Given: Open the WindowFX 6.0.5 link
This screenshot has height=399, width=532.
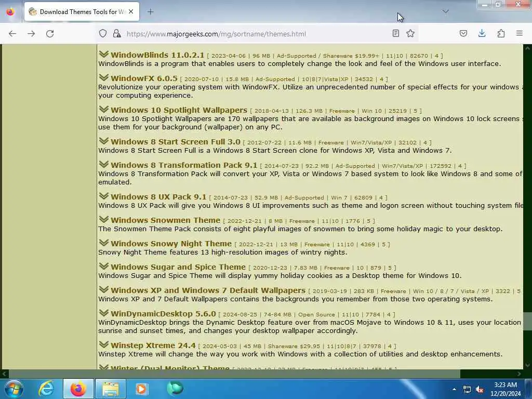Looking at the screenshot, I should 144,78.
